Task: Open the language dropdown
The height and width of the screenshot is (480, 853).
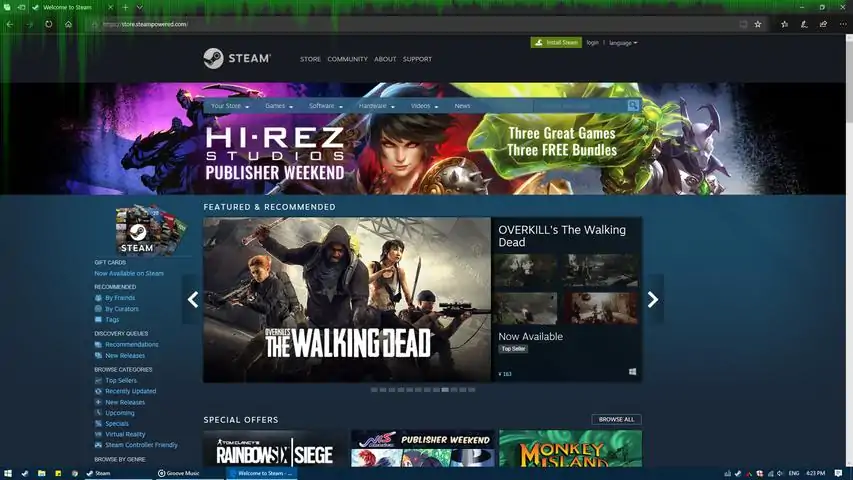Action: 623,43
